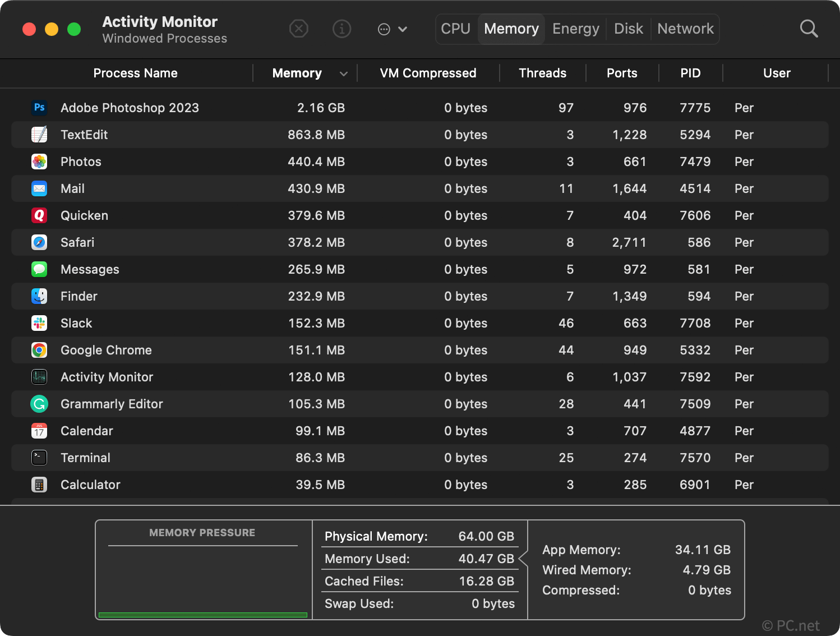Select the Memory tab

point(511,29)
